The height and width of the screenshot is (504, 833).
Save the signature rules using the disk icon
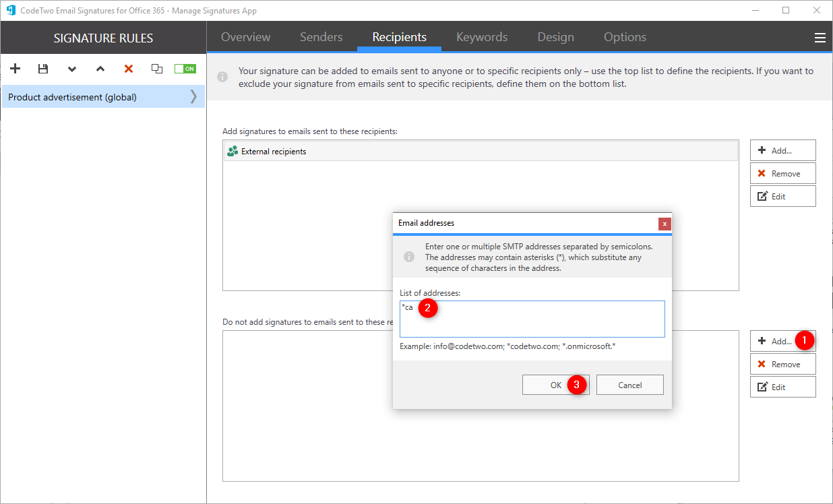click(42, 68)
